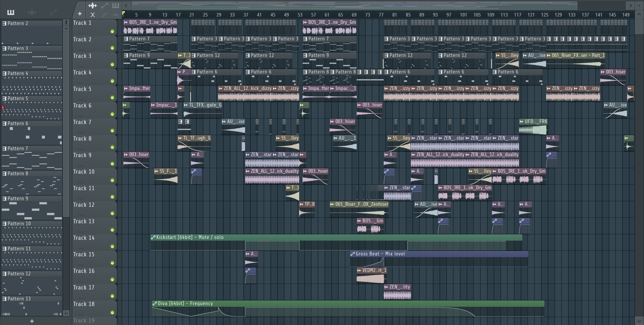644x325 pixels.
Task: Open Pattern 9 clip menu at bar 1
Action: [x=126, y=55]
